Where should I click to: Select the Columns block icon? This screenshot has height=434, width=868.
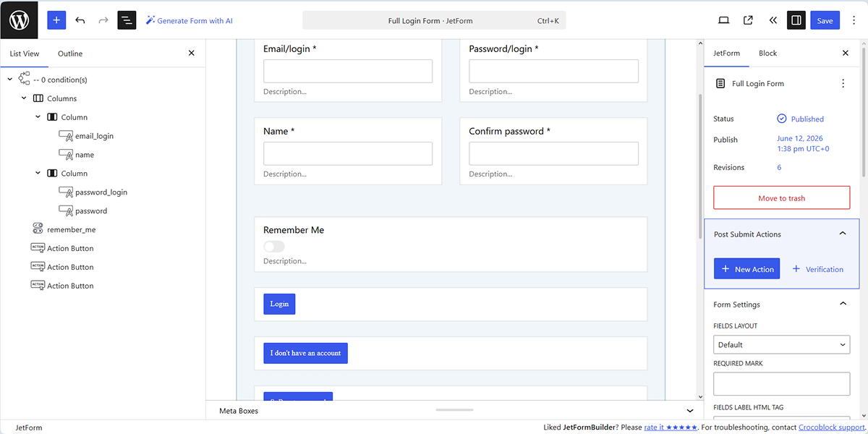tap(38, 98)
